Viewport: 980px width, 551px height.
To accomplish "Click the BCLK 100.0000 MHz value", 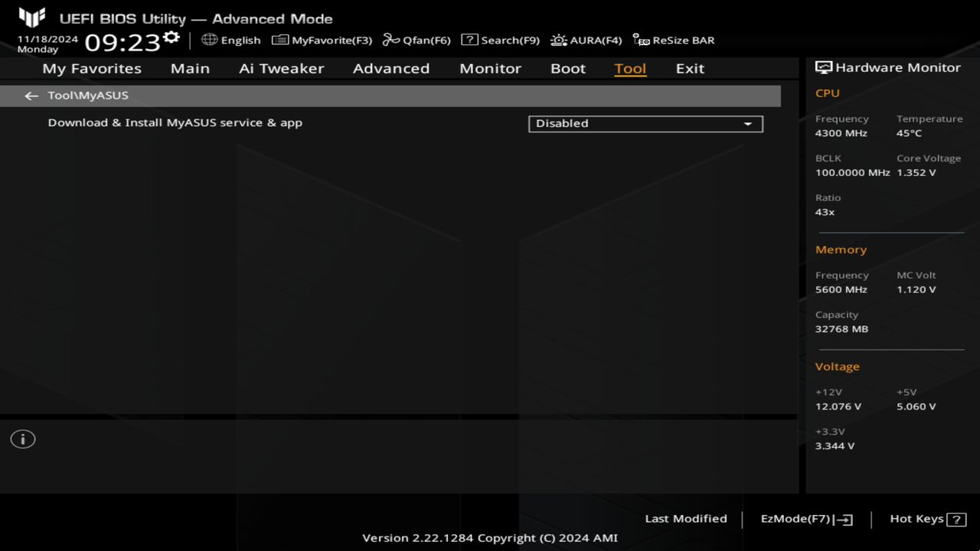I will (852, 172).
